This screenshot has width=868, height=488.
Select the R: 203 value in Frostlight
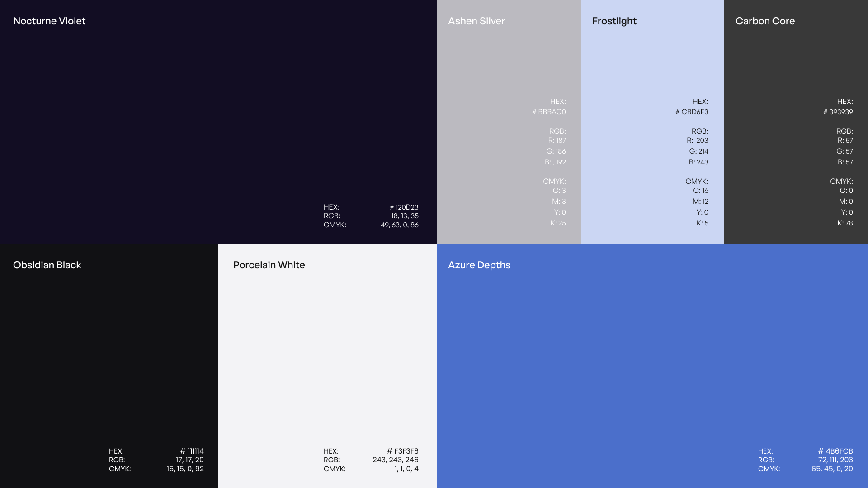tap(697, 141)
